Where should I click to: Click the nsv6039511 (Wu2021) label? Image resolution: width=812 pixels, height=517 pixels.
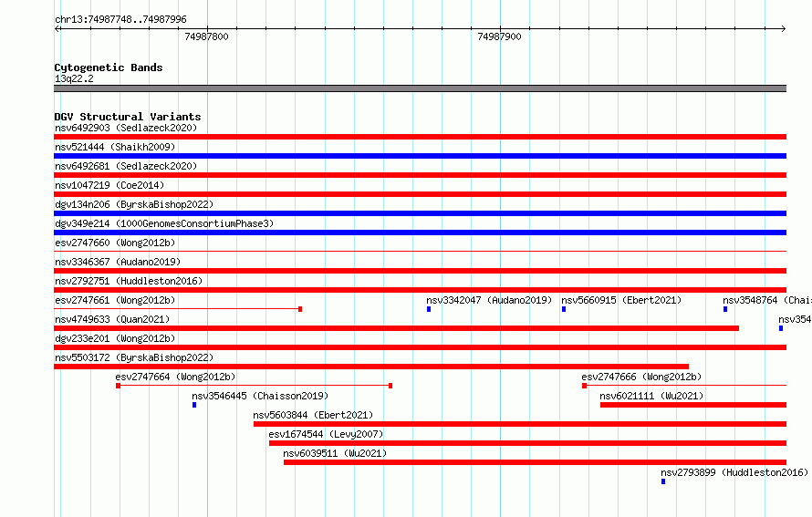[335, 453]
